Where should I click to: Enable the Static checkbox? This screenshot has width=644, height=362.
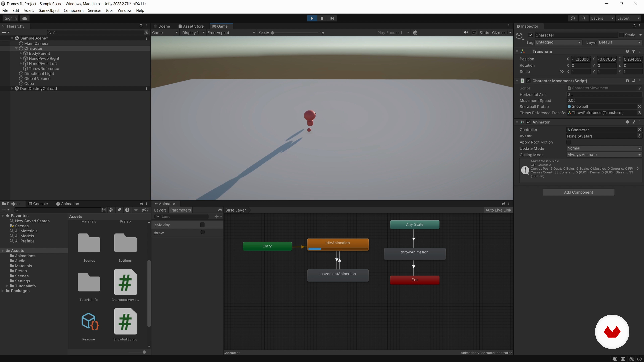621,35
